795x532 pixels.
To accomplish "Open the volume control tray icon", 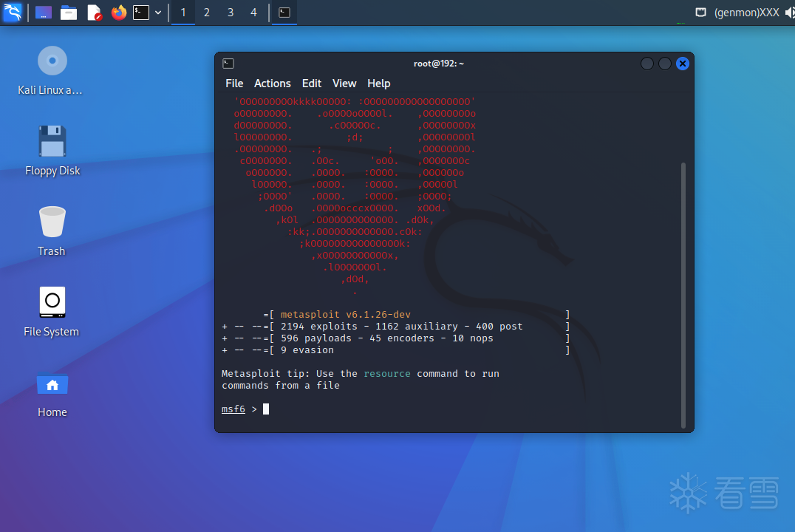I will (791, 12).
